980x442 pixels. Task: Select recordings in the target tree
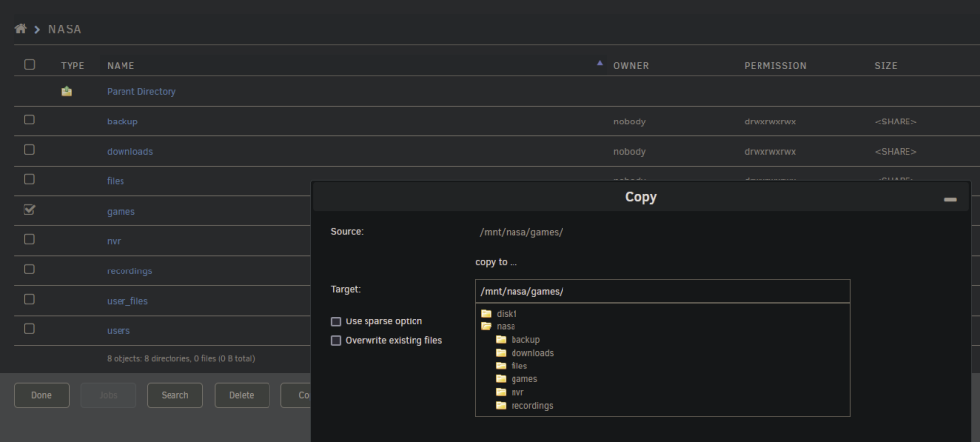532,405
